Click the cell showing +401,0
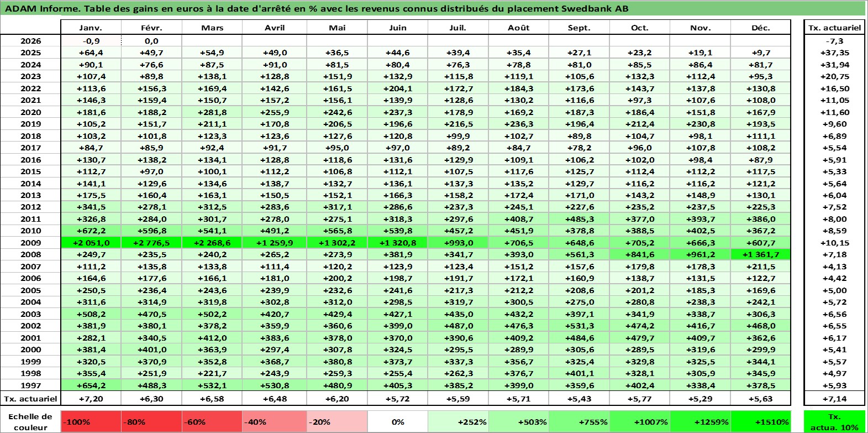Viewport: 868px width, 433px height. point(151,349)
